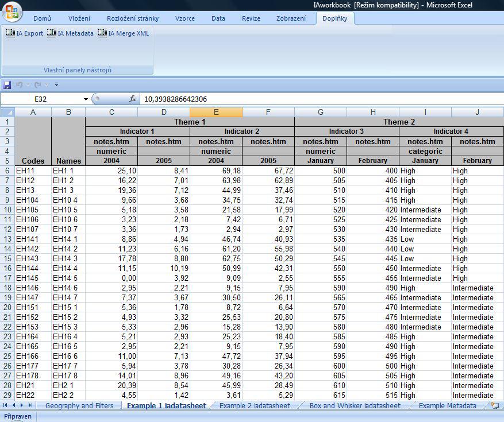Select the EH178 code cell

pos(33,375)
